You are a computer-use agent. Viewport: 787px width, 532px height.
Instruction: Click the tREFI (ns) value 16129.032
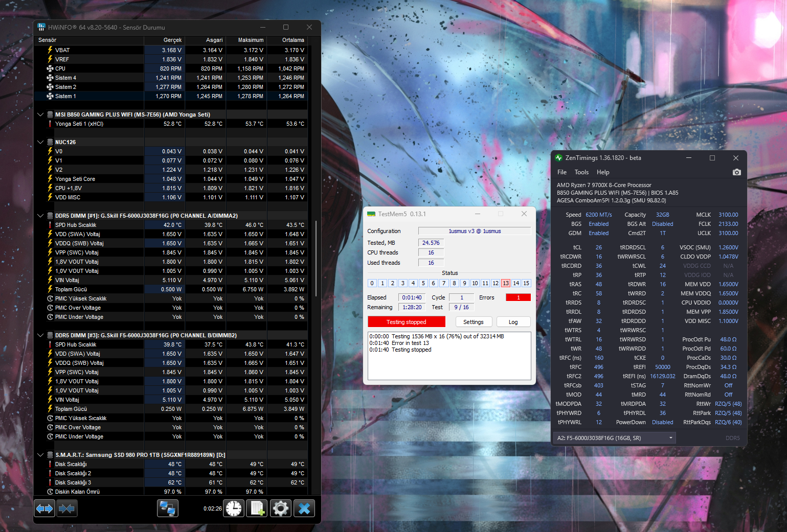coord(663,376)
